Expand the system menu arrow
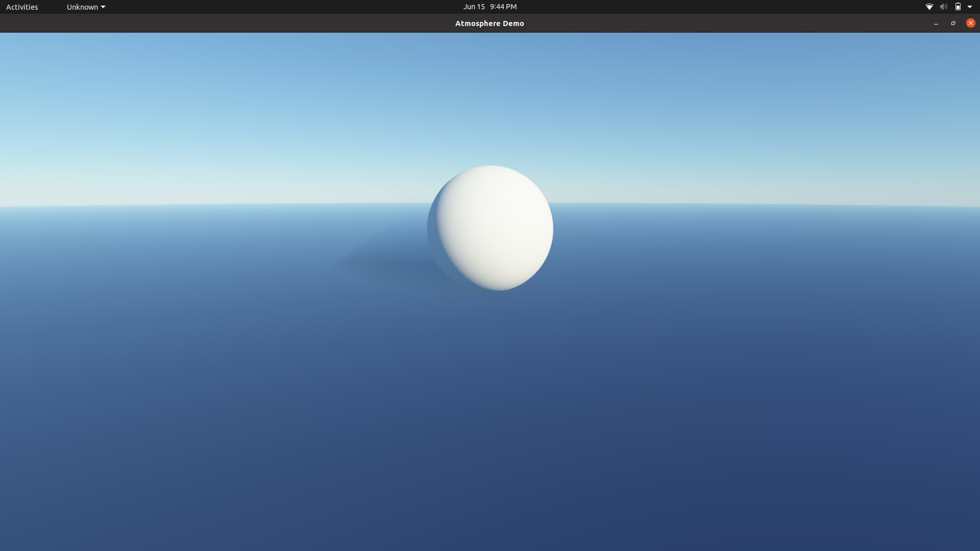Screen dimensions: 980x551 (970, 7)
